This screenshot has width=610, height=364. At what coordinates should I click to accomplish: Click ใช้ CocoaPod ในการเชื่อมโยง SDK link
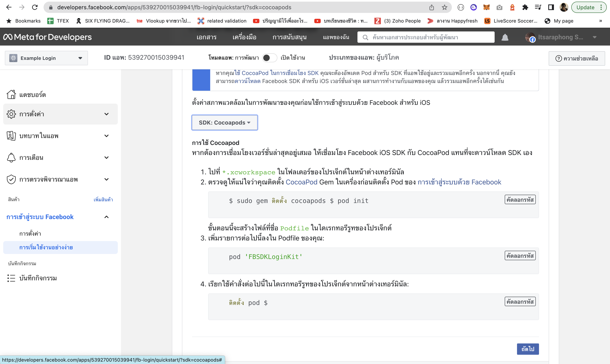[x=276, y=73]
